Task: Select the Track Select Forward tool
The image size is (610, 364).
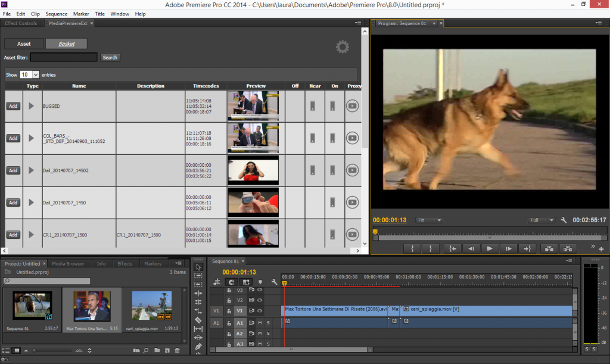Action: pyautogui.click(x=198, y=275)
